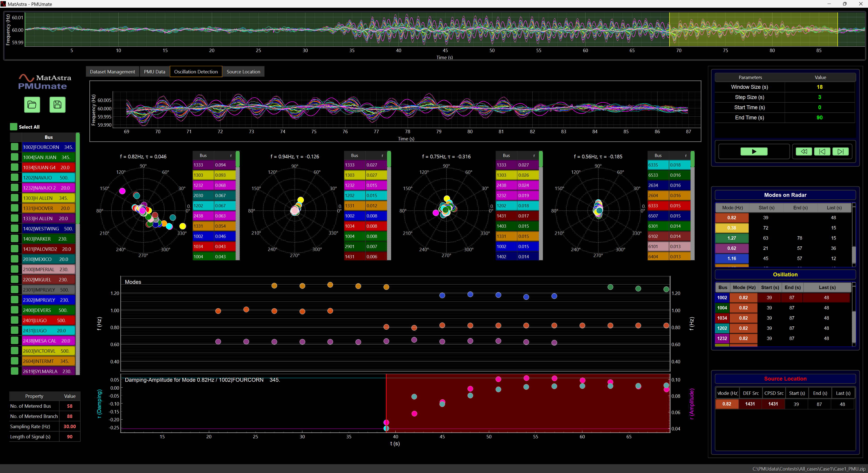Viewport: 868px width, 473px height.
Task: Save data using the green floppy icon
Action: click(x=58, y=104)
